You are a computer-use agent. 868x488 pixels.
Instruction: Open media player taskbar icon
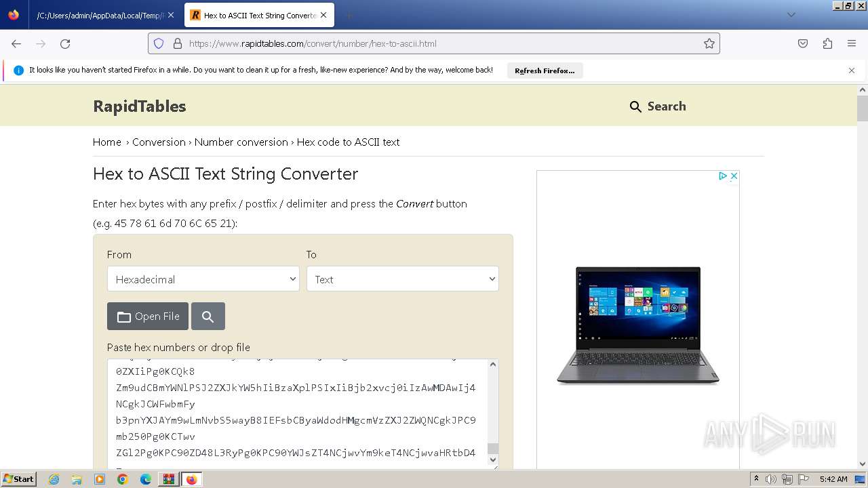point(100,479)
